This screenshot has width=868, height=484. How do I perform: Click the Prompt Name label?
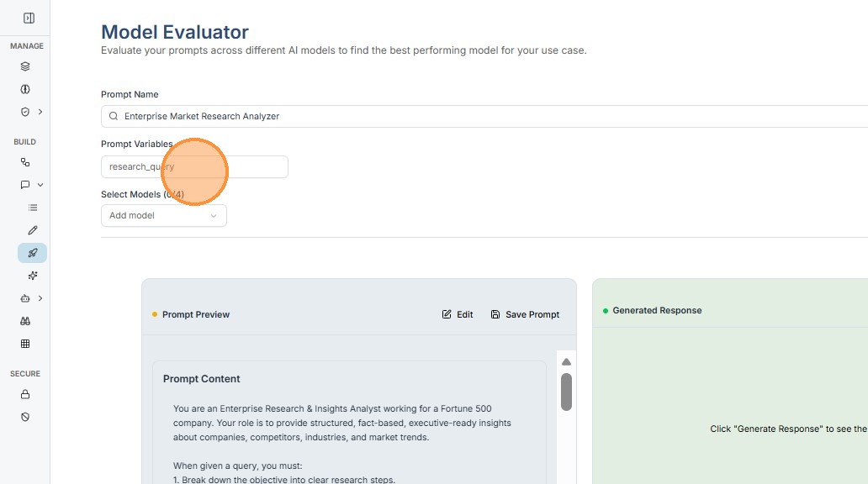130,95
